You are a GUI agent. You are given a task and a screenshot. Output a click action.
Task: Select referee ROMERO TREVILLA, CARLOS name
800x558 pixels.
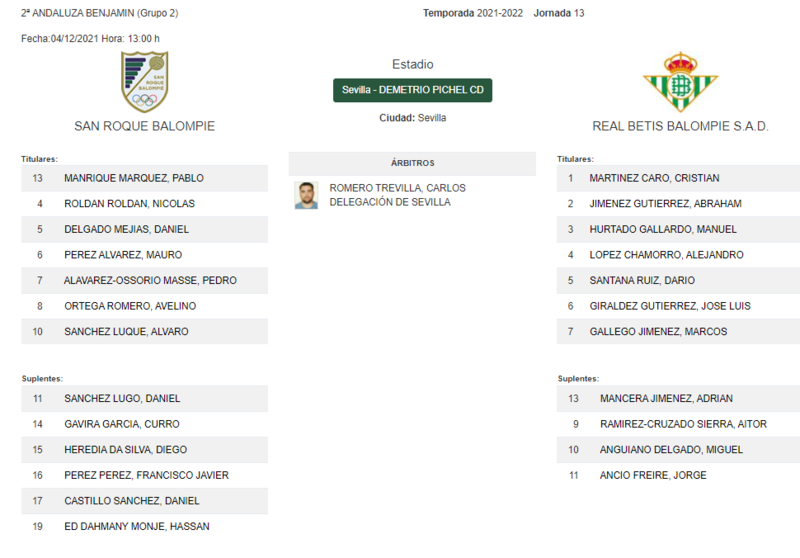[397, 188]
